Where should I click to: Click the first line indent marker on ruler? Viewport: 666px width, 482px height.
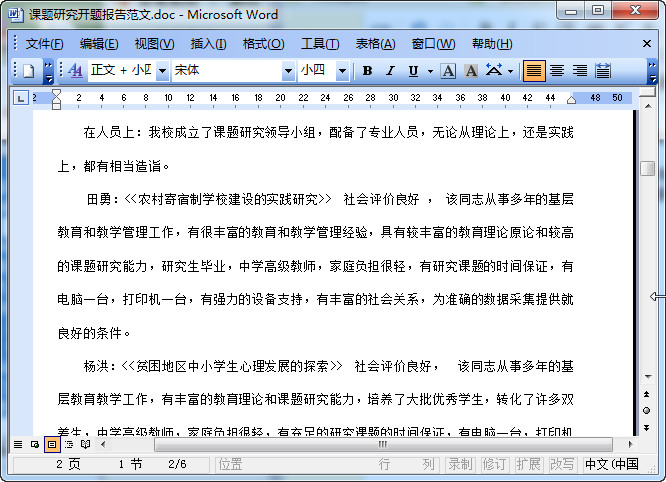(x=56, y=94)
